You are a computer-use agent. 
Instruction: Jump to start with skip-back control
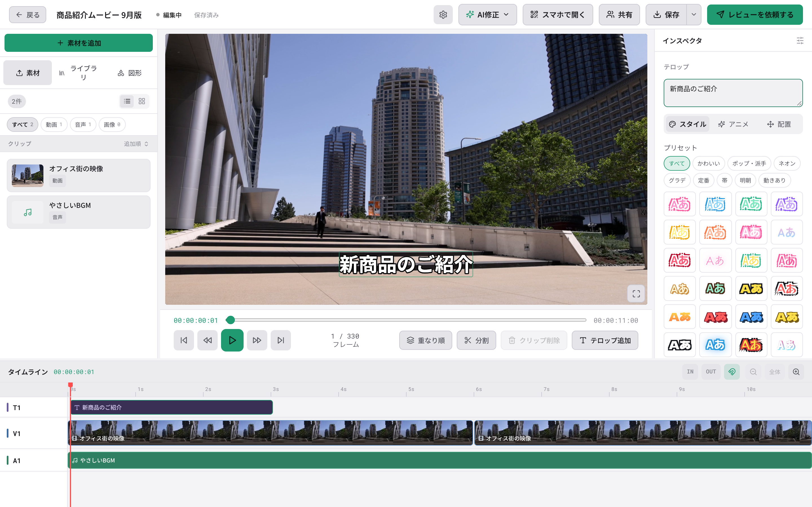tap(184, 340)
